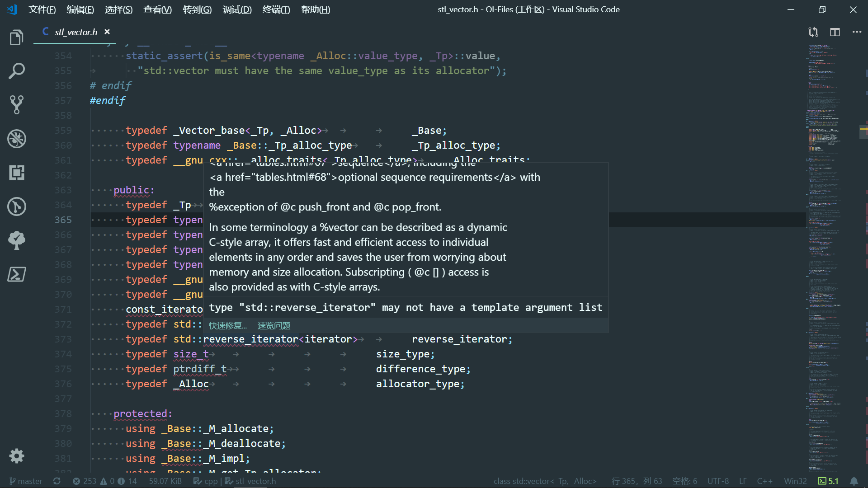Open Settings via the gear icon
Screen dimensions: 868x488
[x=16, y=456]
